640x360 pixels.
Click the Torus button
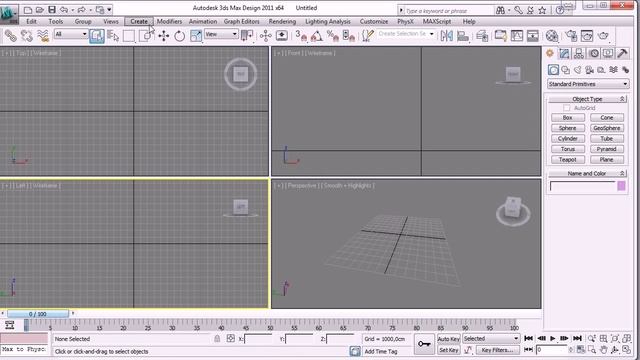pyautogui.click(x=568, y=149)
